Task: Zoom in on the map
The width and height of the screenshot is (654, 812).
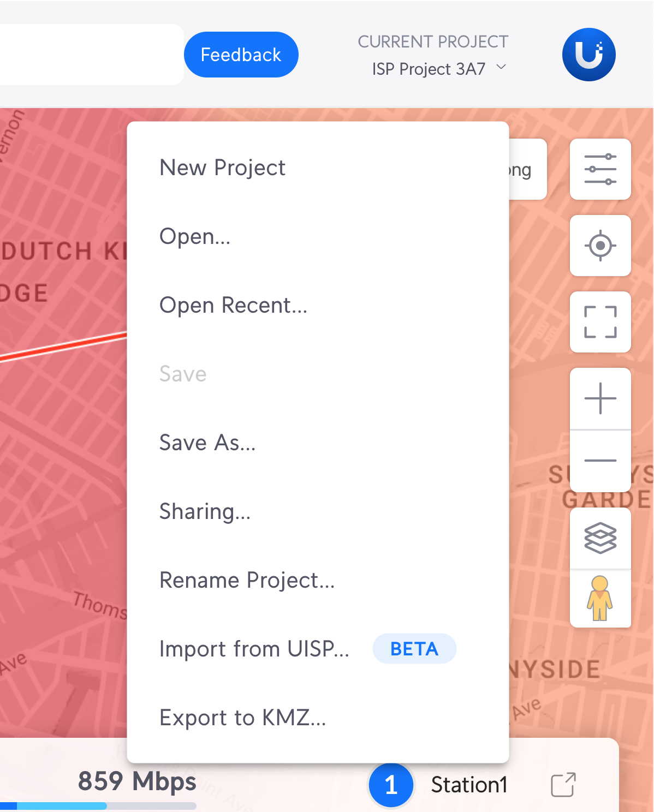Action: click(600, 399)
